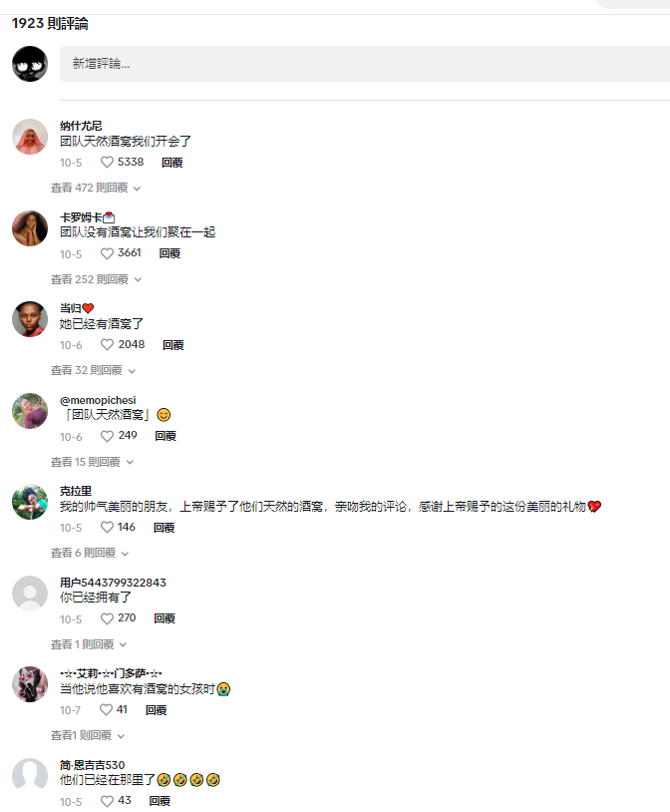The width and height of the screenshot is (670, 812).
Task: Expand 查看 252 則回覆 replies
Action: tap(97, 279)
